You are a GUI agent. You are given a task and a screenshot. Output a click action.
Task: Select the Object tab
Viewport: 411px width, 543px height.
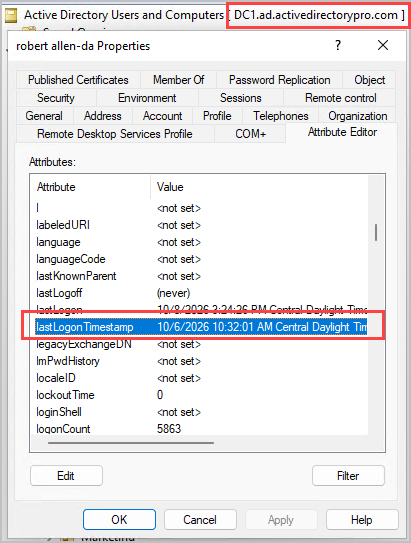pos(369,80)
